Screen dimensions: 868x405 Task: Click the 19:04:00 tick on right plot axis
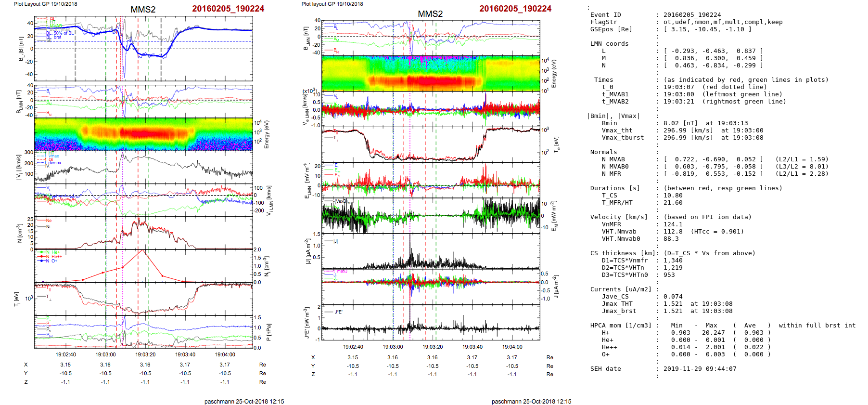[512, 347]
